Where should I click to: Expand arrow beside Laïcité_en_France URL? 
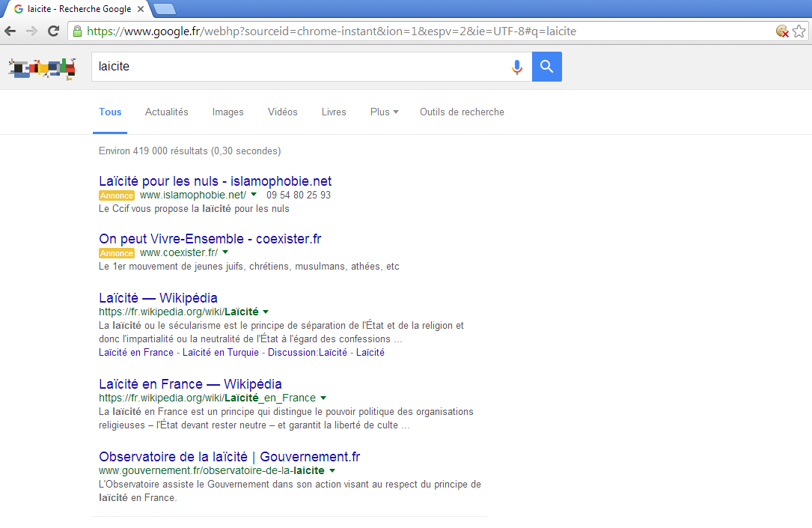(323, 398)
